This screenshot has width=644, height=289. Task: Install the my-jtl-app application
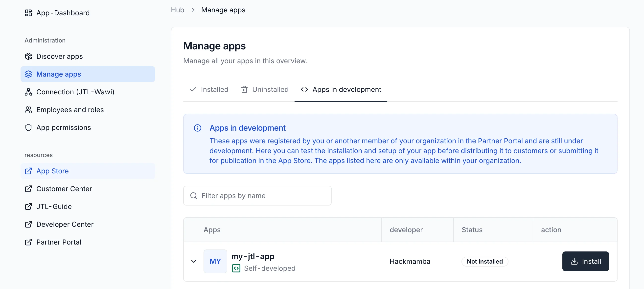[x=585, y=261]
